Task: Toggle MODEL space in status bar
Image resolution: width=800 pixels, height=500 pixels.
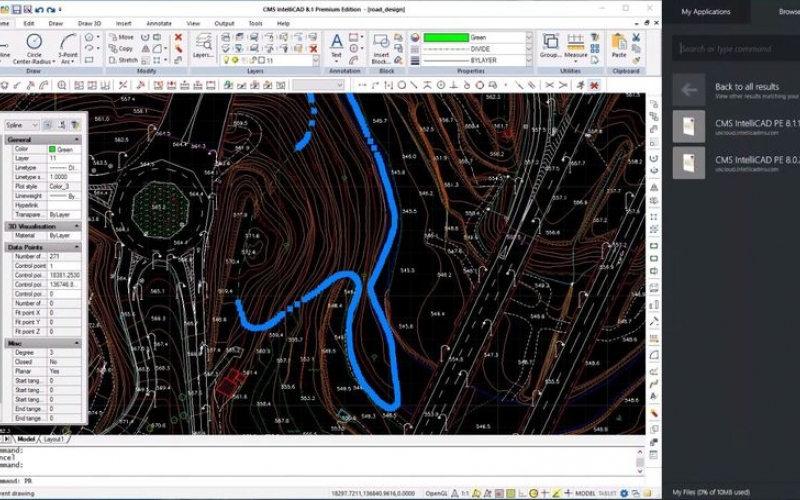Action: (588, 493)
